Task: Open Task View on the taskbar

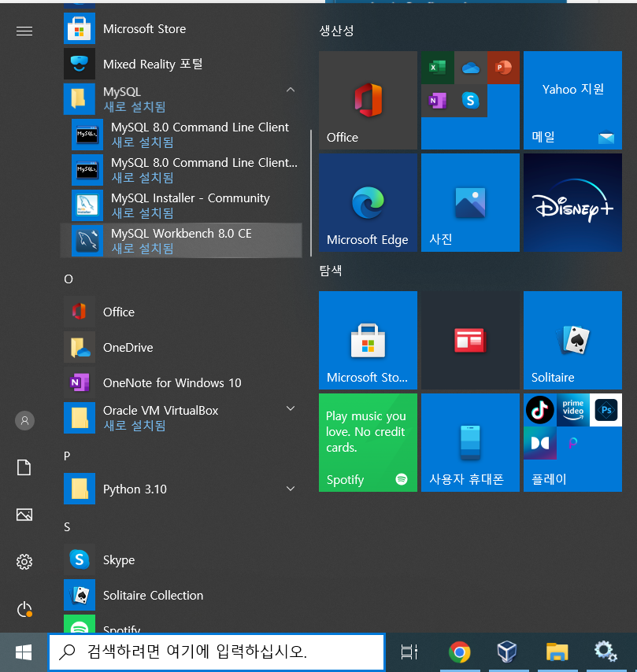Action: [409, 652]
